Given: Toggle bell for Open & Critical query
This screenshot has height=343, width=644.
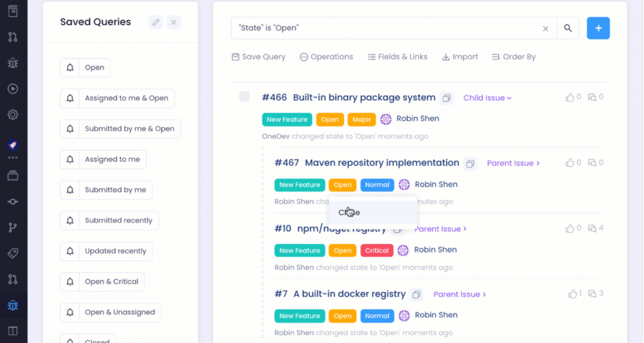Looking at the screenshot, I should tap(70, 282).
